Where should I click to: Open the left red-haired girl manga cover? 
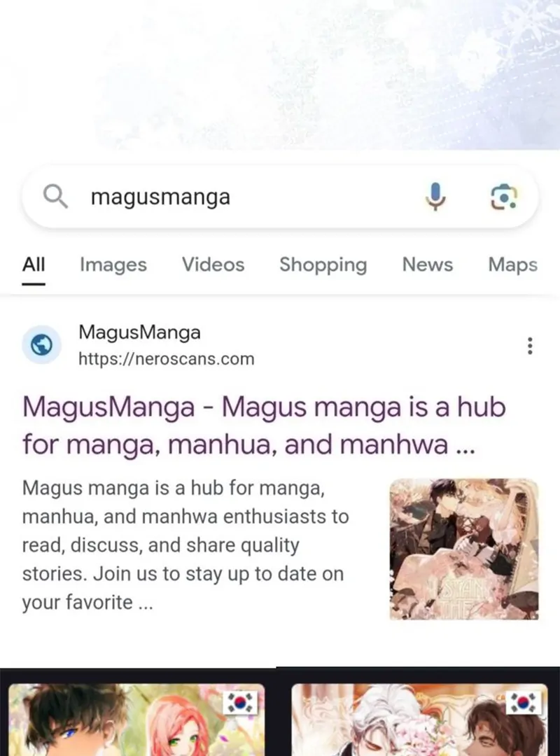pyautogui.click(x=136, y=720)
